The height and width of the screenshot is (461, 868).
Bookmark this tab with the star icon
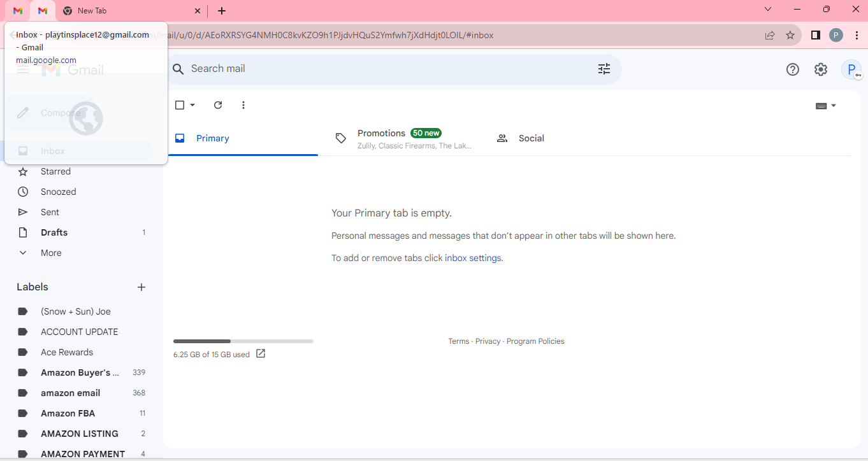(790, 35)
